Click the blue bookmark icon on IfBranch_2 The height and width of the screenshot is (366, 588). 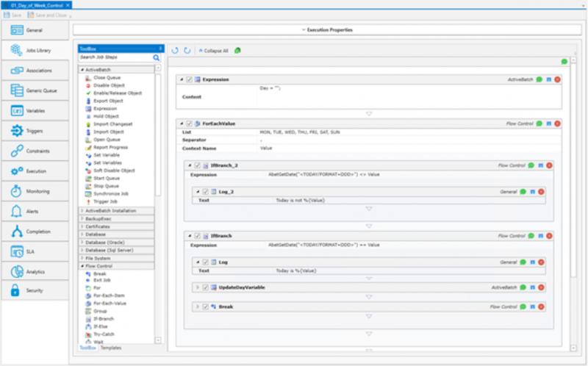[540, 165]
